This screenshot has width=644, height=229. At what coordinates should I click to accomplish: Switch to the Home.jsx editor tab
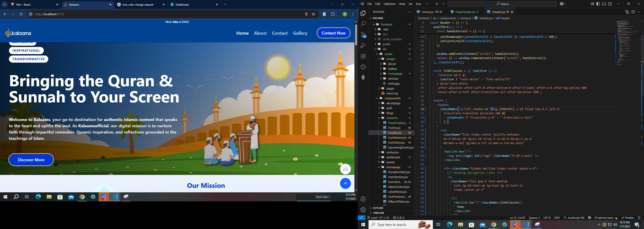pos(432,12)
